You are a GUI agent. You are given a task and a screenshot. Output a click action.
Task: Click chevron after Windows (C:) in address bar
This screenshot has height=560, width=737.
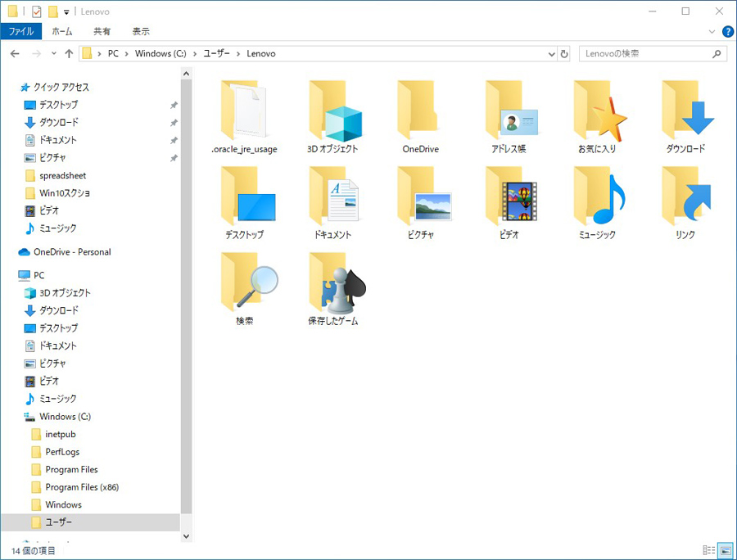[x=195, y=53]
